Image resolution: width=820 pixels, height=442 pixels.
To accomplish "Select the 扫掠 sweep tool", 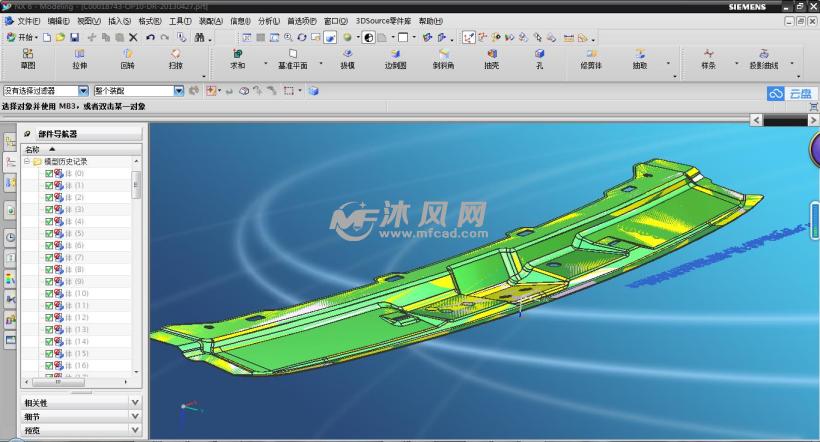I will tap(176, 59).
